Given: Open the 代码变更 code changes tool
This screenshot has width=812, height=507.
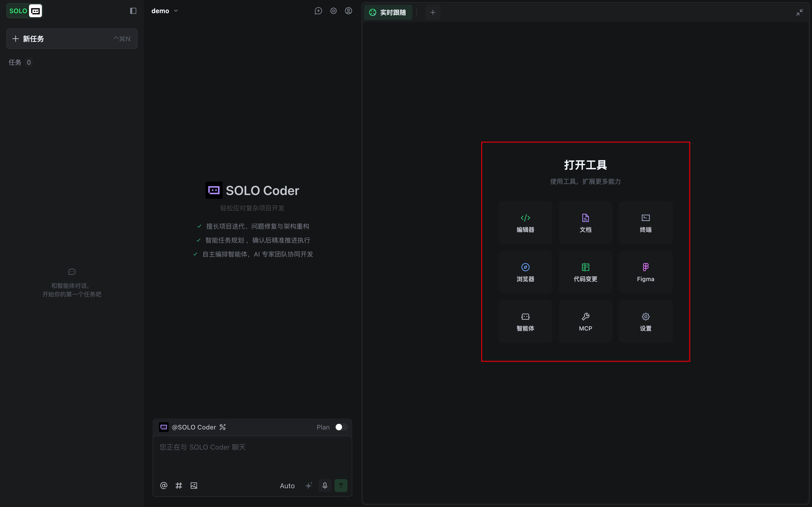Looking at the screenshot, I should (x=585, y=272).
